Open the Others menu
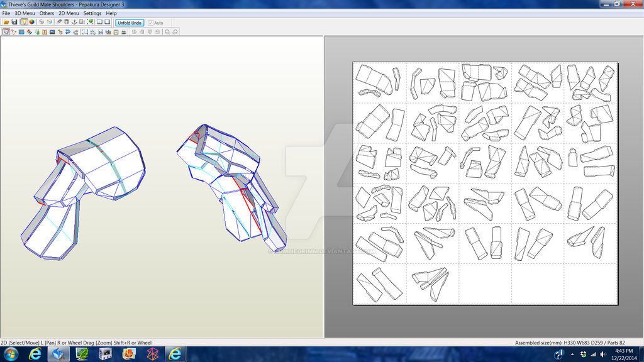The image size is (644, 362). pyautogui.click(x=47, y=13)
